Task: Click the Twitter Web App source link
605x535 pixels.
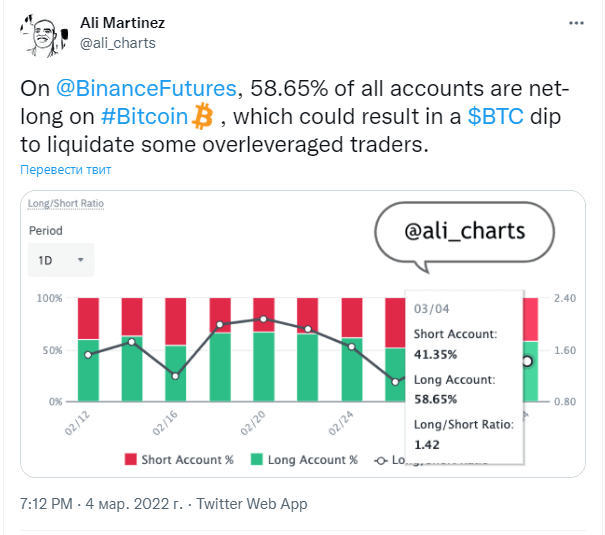Action: tap(252, 504)
